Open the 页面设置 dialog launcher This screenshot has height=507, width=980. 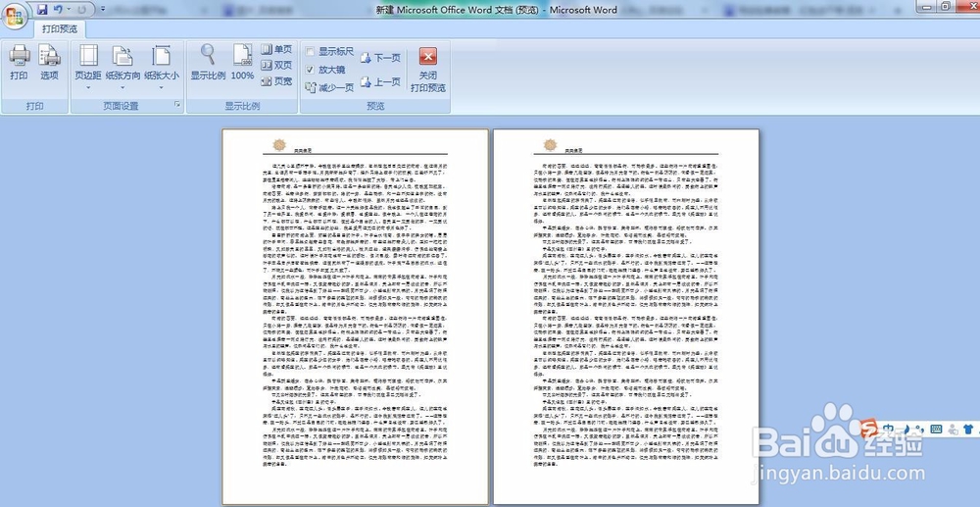tap(177, 105)
